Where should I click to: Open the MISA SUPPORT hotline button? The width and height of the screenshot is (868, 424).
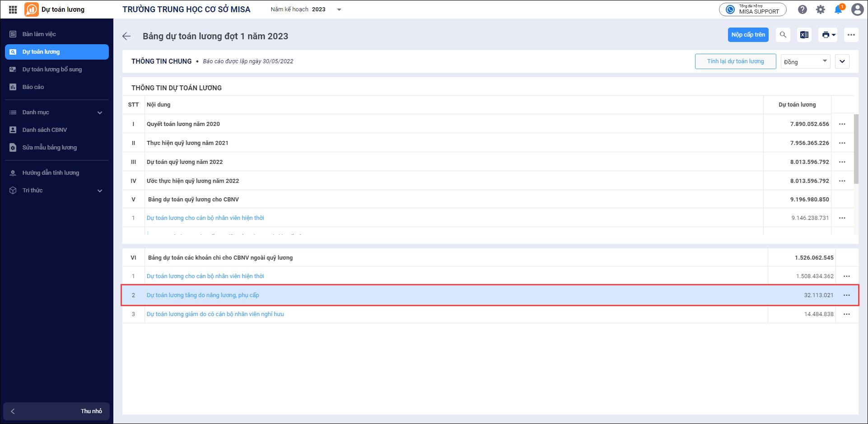tap(752, 9)
